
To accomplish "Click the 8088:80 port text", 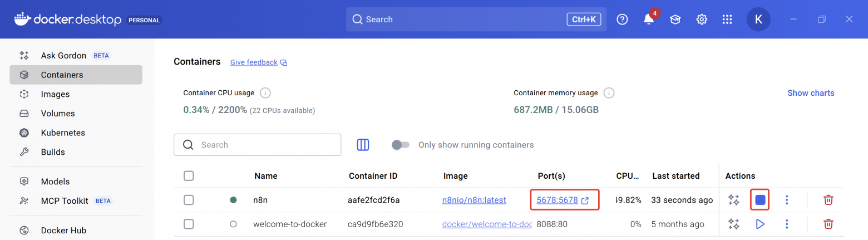I will (552, 224).
